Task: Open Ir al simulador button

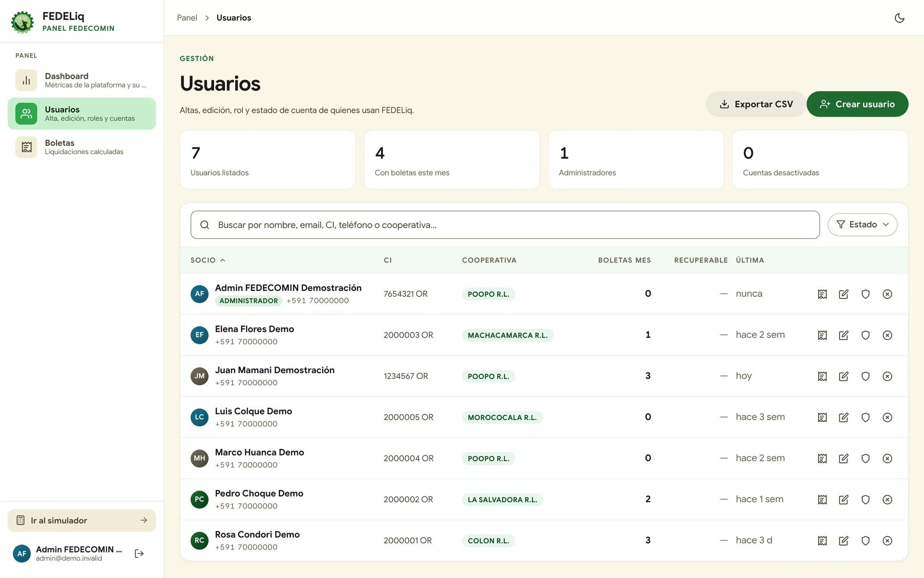Action: pyautogui.click(x=82, y=521)
